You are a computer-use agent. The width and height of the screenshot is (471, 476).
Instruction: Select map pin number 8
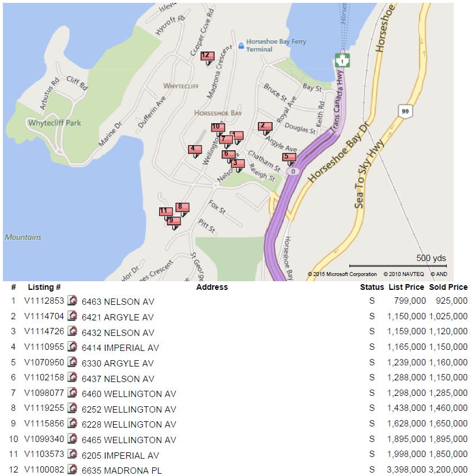point(182,207)
